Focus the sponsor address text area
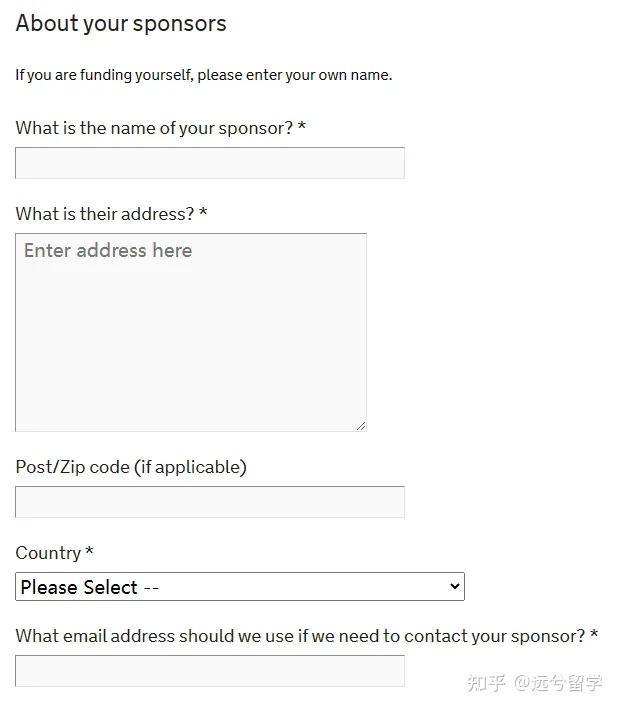 [x=190, y=340]
